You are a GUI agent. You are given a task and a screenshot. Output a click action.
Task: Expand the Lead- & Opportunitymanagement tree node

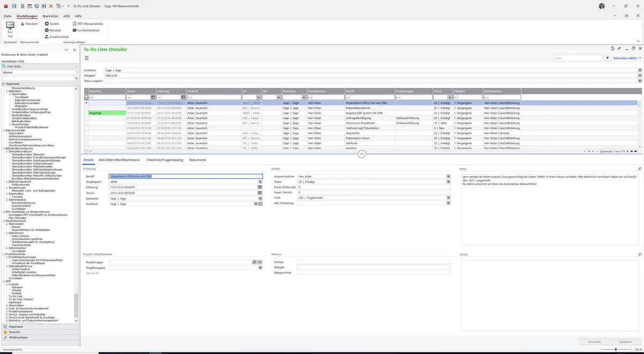[6, 308]
